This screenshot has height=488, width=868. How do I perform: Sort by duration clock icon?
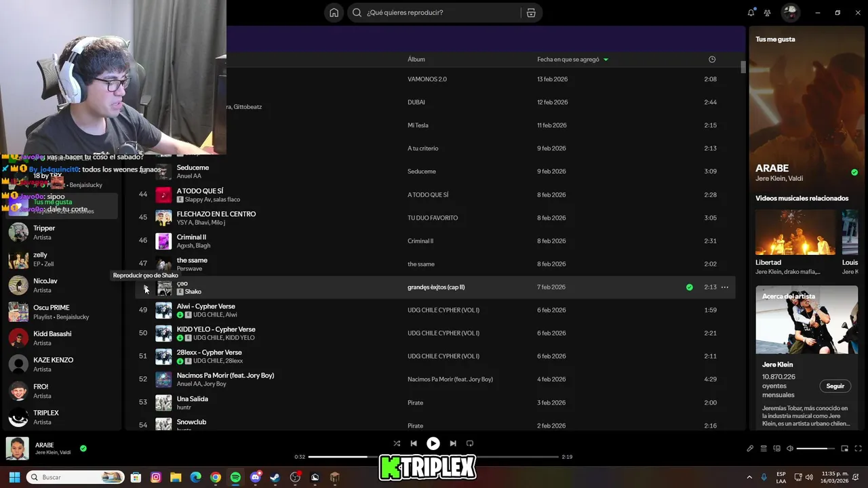[x=712, y=60]
